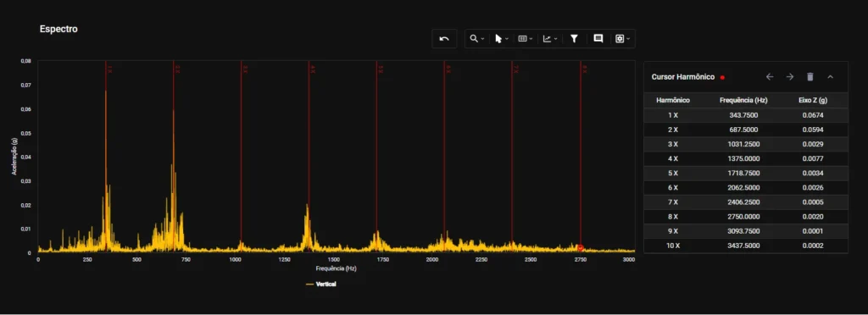Image resolution: width=868 pixels, height=315 pixels.
Task: Open the chart settings gear icon
Action: [620, 39]
